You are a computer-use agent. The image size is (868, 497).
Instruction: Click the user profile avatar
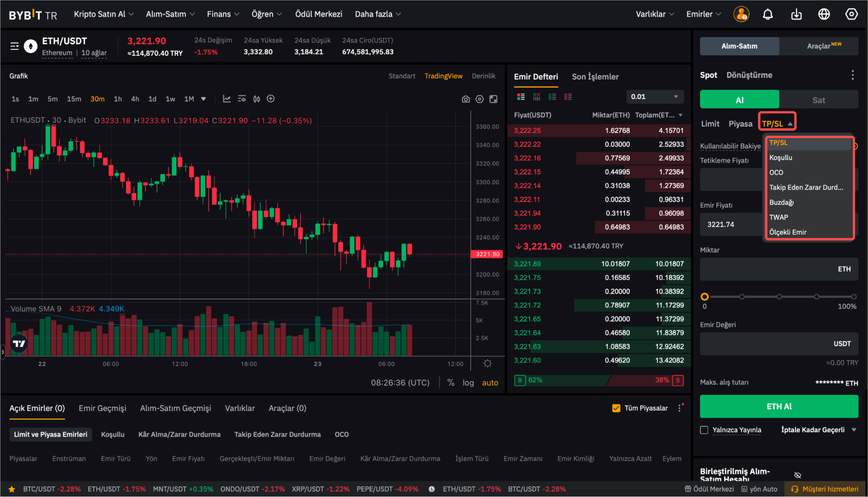coord(741,14)
